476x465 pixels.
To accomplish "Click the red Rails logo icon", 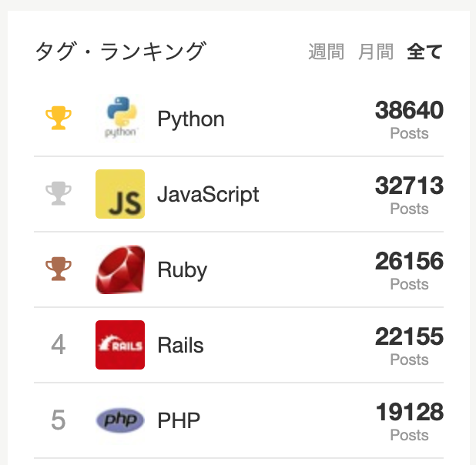I will click(x=120, y=345).
